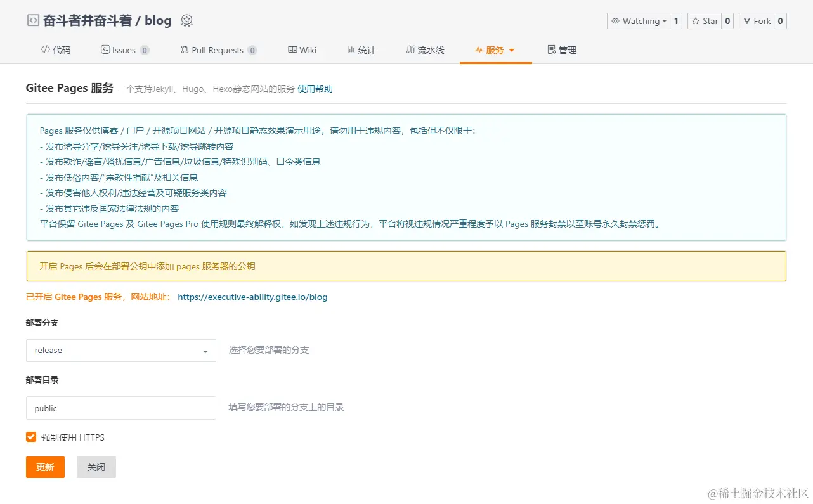The image size is (813, 504).
Task: Open the Issues tab
Action: click(125, 50)
